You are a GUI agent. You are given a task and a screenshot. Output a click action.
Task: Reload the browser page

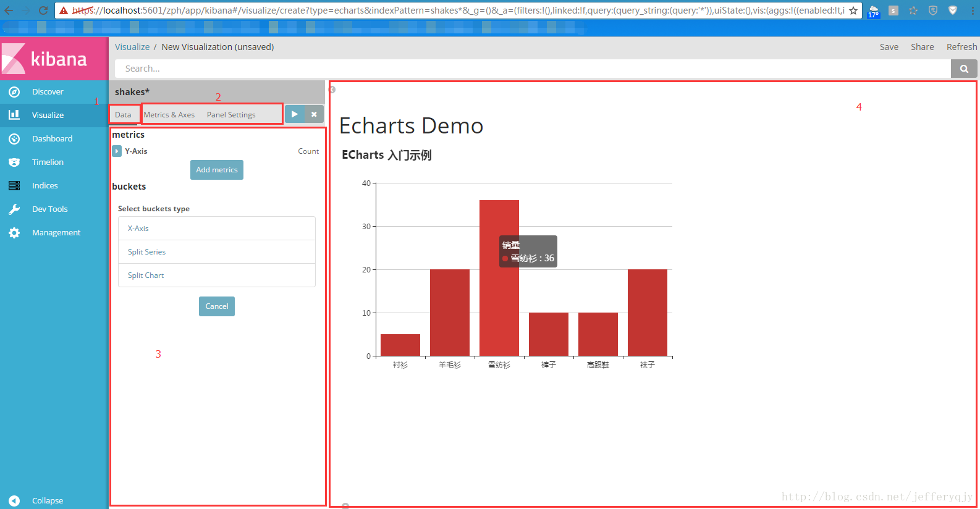coord(43,11)
